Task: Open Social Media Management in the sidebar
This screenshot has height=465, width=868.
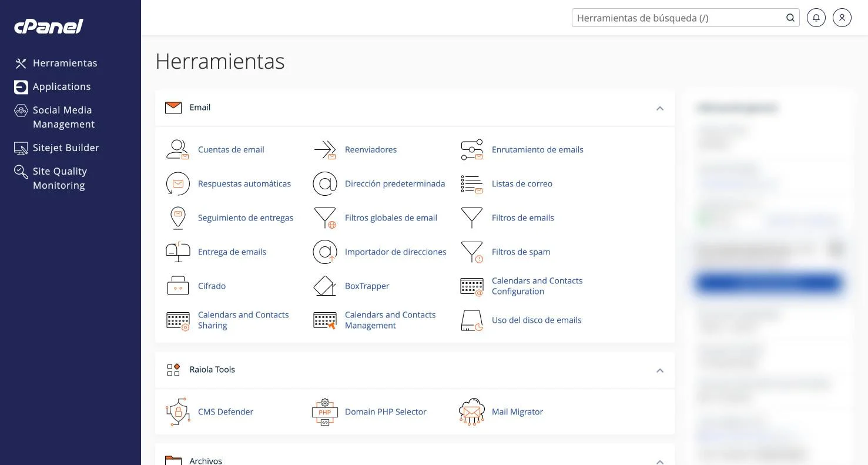Action: [x=54, y=117]
